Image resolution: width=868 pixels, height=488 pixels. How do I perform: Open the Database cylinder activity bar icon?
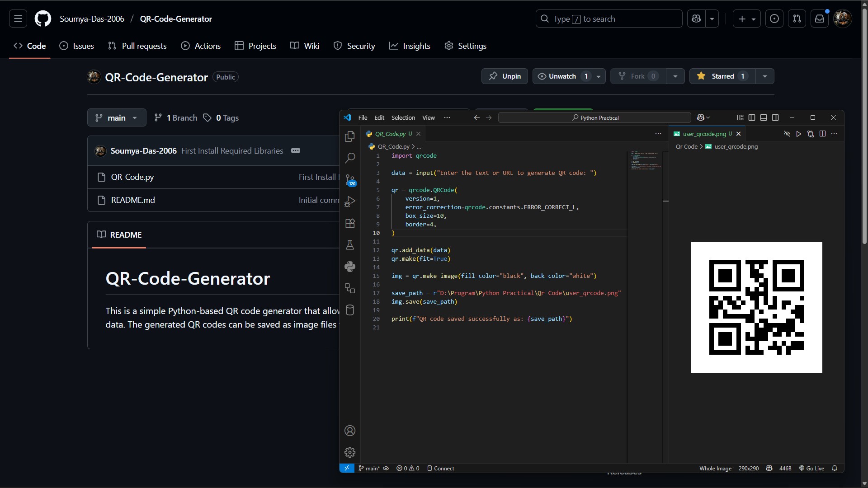click(x=350, y=310)
